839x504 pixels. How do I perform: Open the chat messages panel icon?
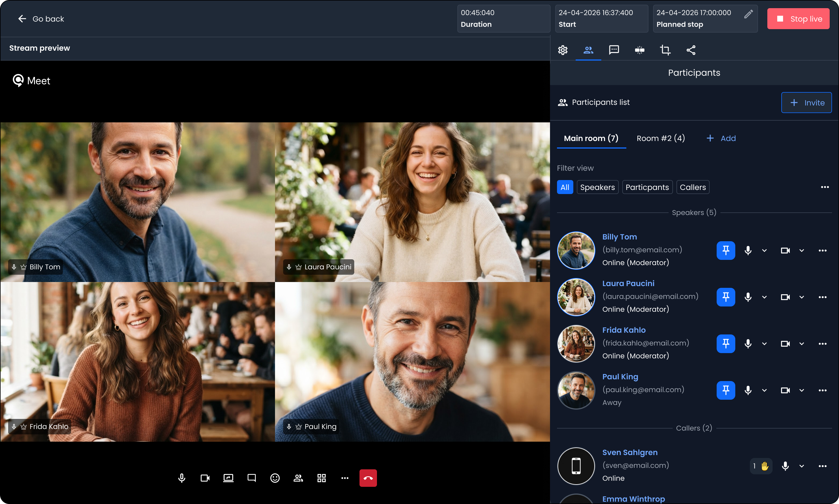click(x=614, y=50)
